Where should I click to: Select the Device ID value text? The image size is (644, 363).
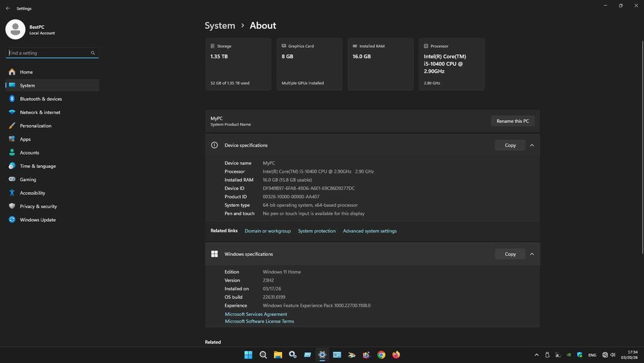point(309,188)
